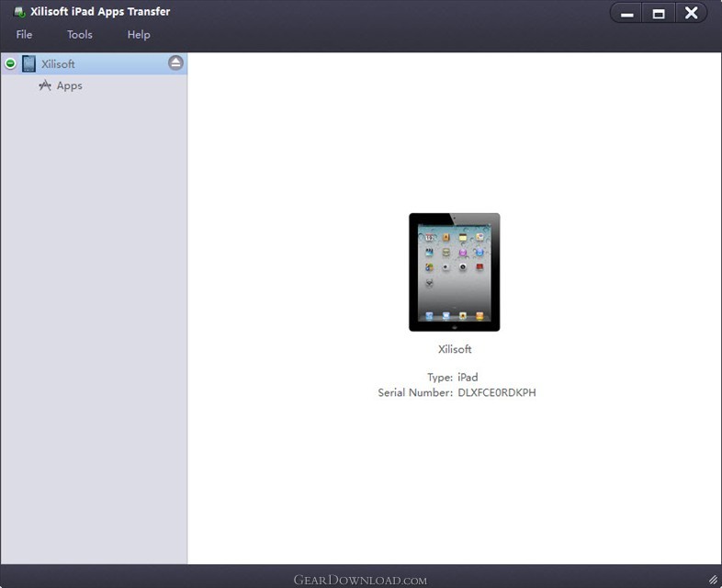722x588 pixels.
Task: Open the Apps category
Action: click(70, 85)
